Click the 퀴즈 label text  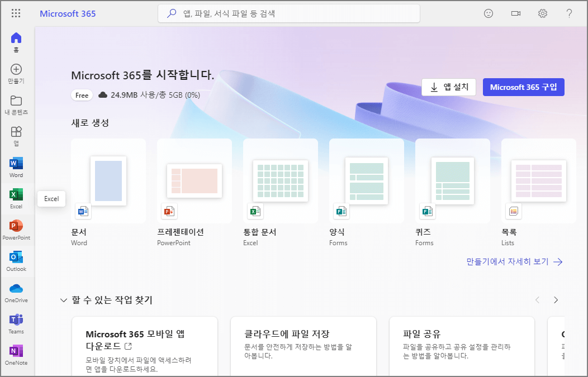[423, 232]
